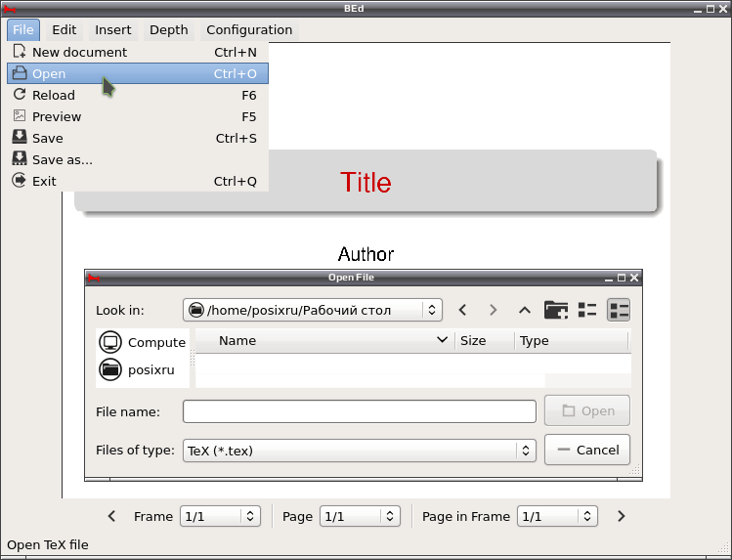Choose Open from File menu
732x560 pixels.
coord(138,73)
